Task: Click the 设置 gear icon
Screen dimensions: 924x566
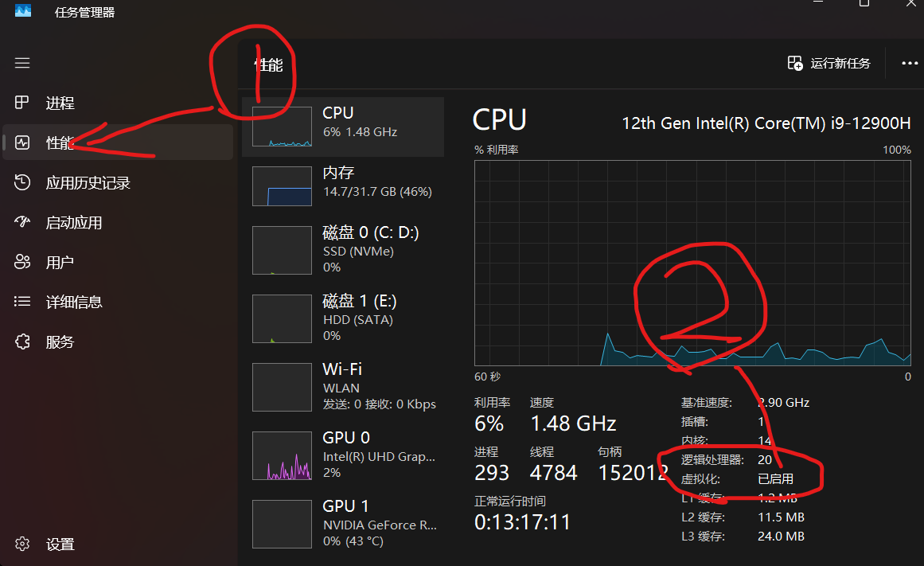Action: click(x=22, y=544)
